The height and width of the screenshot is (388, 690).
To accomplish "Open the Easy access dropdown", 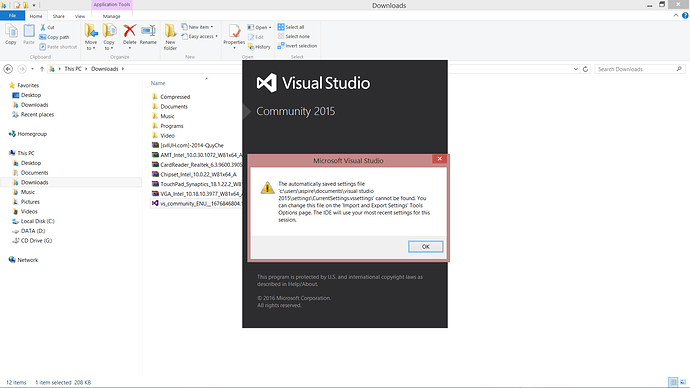I will coord(199,37).
